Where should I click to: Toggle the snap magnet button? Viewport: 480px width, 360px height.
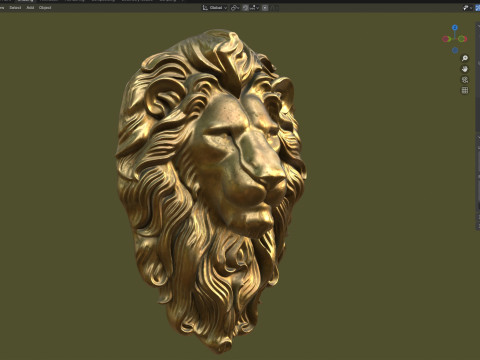point(245,8)
